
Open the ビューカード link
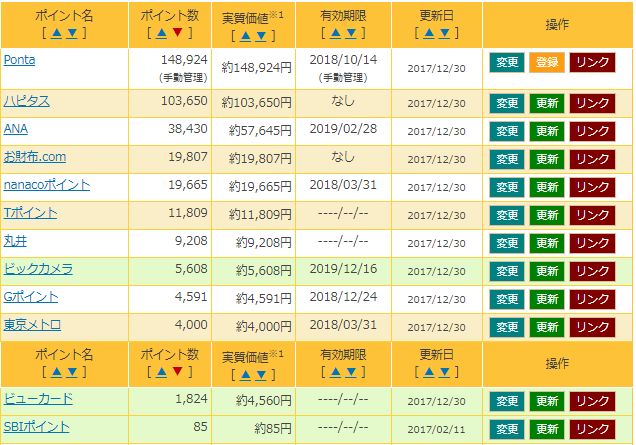click(x=39, y=399)
